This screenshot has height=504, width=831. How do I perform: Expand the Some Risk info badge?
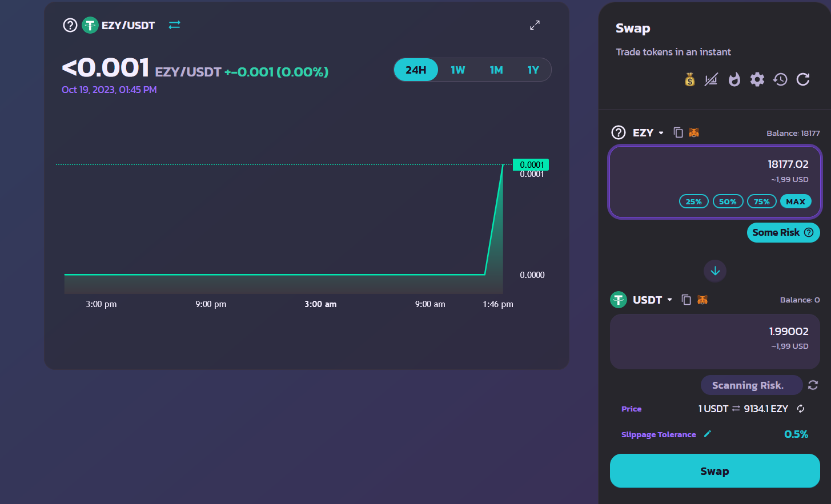tap(783, 232)
